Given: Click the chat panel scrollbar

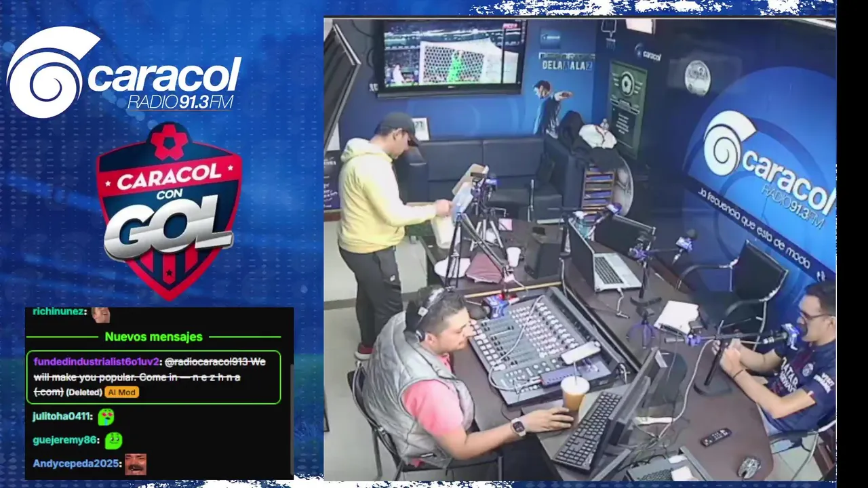Looking at the screenshot, I should click(x=292, y=420).
